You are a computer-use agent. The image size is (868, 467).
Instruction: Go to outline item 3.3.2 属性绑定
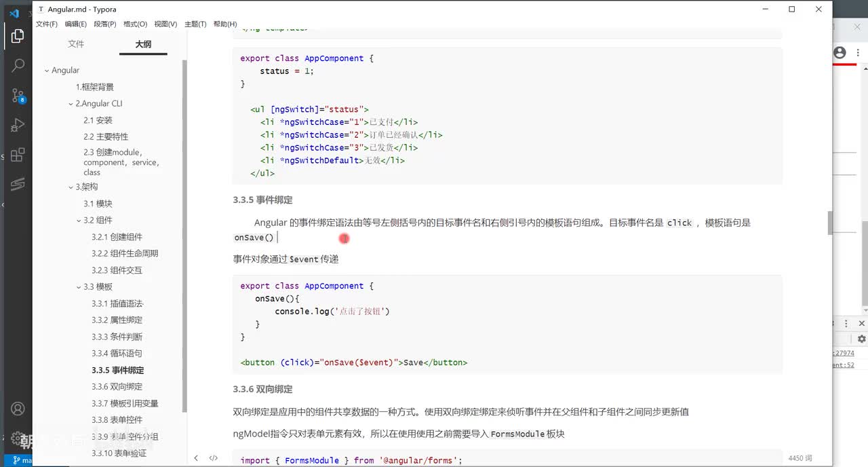[117, 320]
